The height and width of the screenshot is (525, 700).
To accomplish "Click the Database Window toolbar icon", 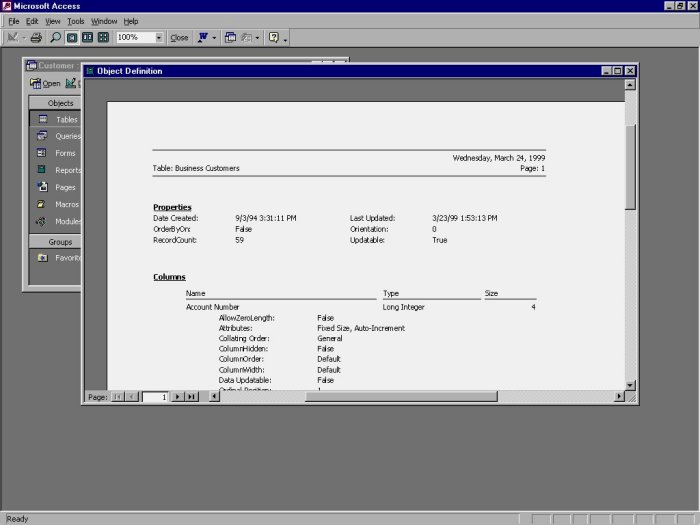I will [x=230, y=38].
